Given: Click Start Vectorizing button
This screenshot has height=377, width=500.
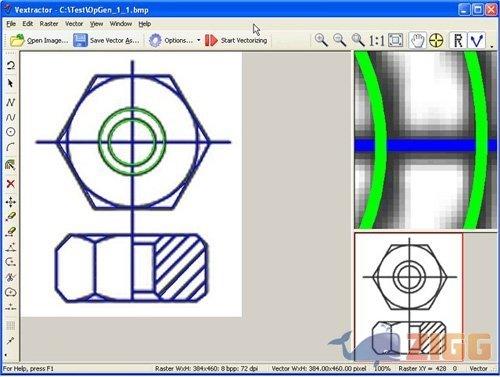Looking at the screenshot, I should pyautogui.click(x=236, y=40).
